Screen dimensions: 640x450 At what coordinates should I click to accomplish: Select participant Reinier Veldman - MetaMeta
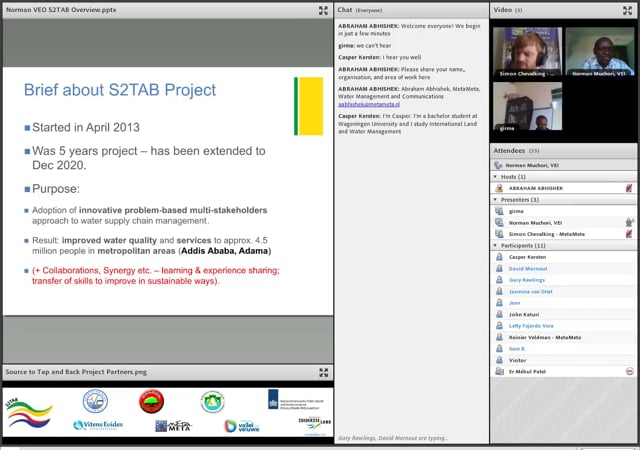(563, 337)
